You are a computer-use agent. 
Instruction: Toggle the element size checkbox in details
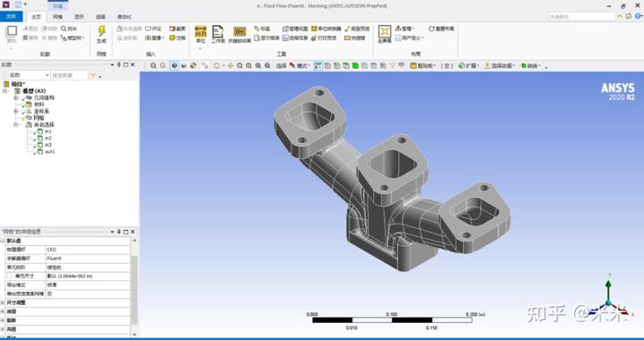coord(10,276)
